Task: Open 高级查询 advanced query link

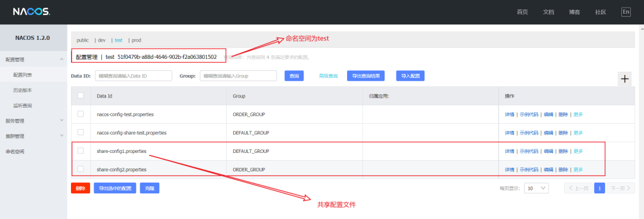Action: 328,76
